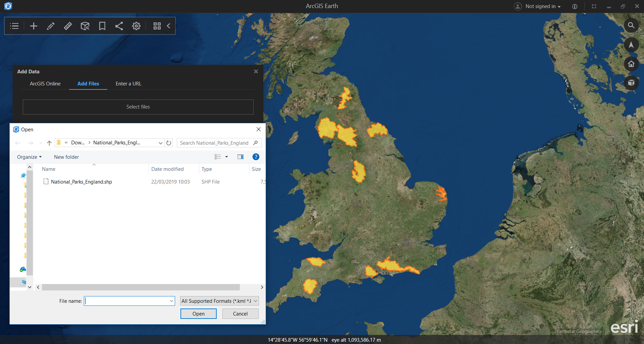Screen dimensions: 644x344
Task: Click the info icon in title bar
Action: coord(575,6)
